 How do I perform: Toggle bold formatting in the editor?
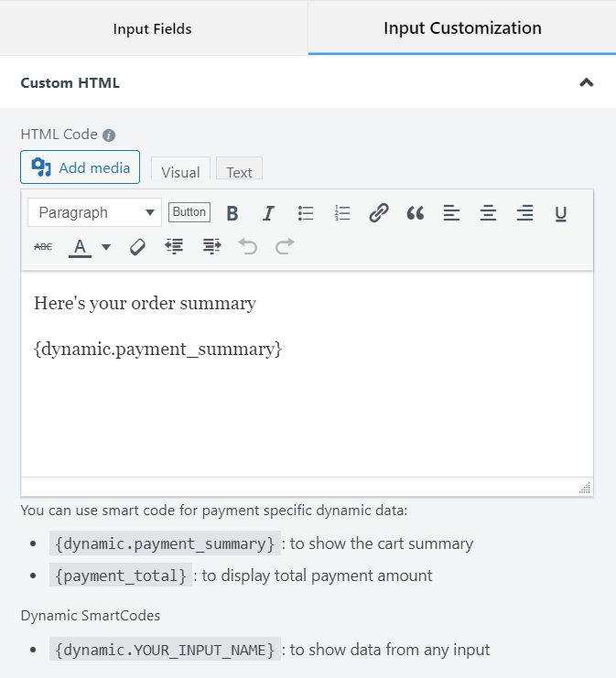click(x=232, y=213)
